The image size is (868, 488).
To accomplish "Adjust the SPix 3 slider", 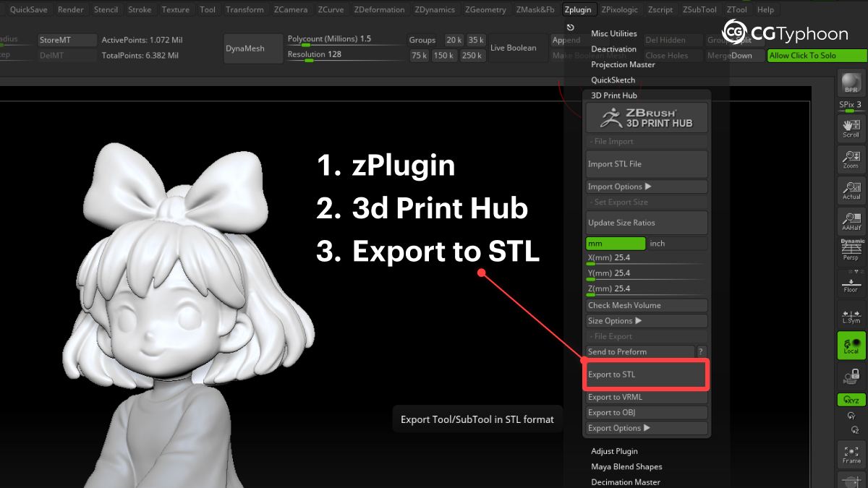I will pos(850,107).
